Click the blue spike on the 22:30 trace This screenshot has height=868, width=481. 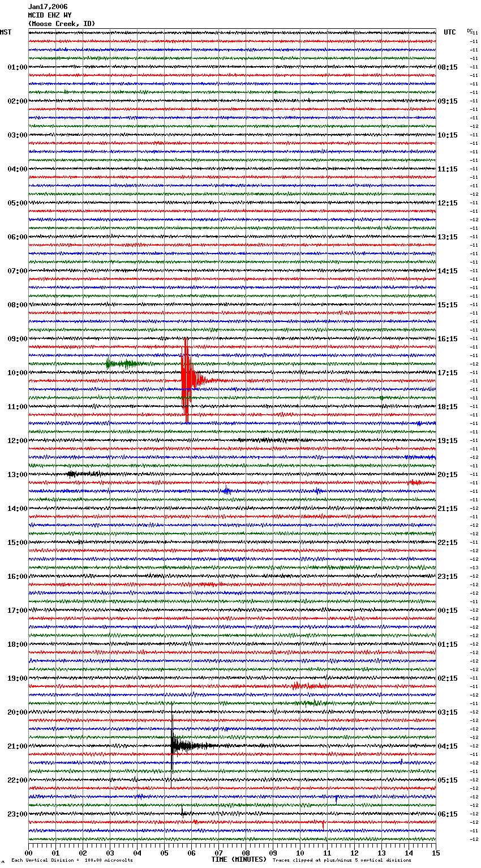pyautogui.click(x=336, y=799)
